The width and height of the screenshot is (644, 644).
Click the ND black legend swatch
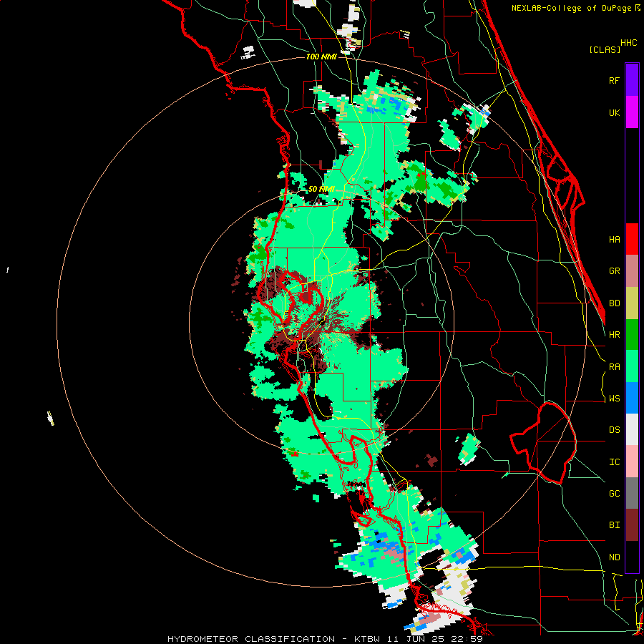(x=632, y=557)
